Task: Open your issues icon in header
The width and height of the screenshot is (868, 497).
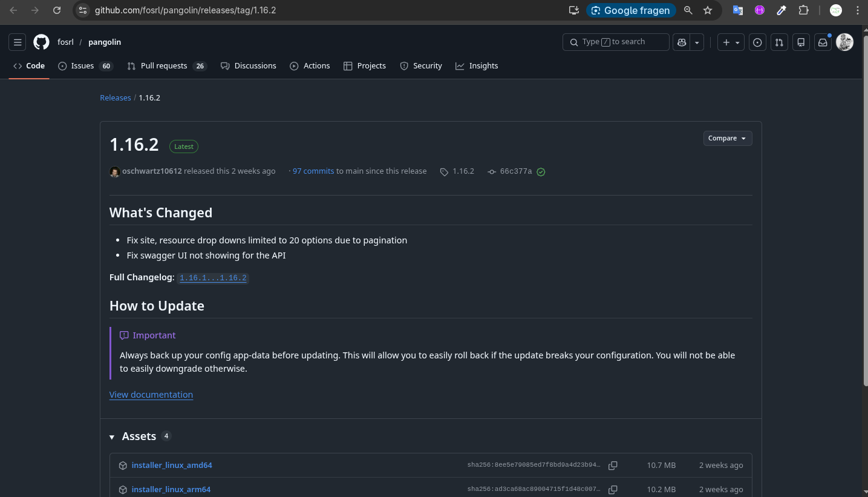Action: tap(757, 42)
